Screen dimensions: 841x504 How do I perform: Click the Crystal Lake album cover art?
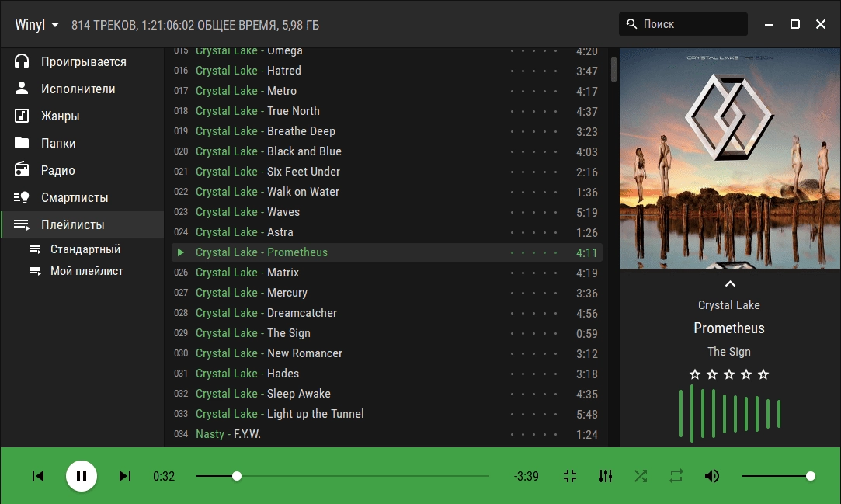click(730, 158)
